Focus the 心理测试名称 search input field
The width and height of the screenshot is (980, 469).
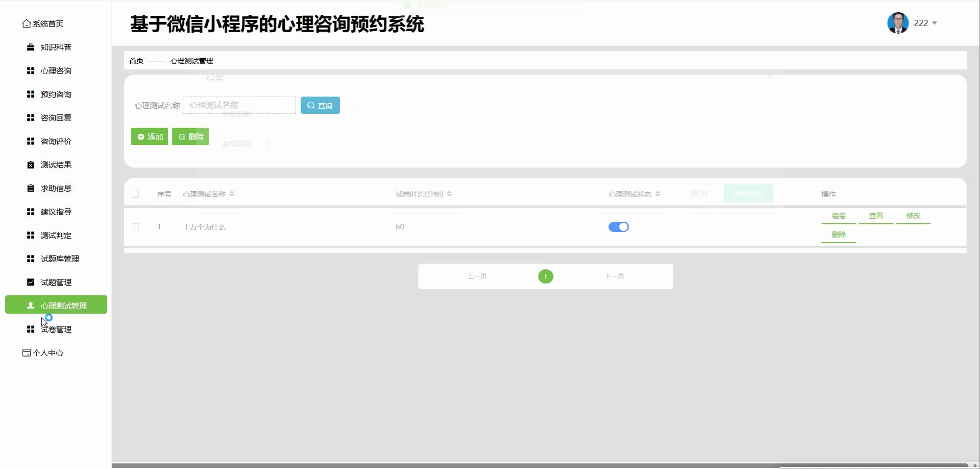(x=239, y=105)
